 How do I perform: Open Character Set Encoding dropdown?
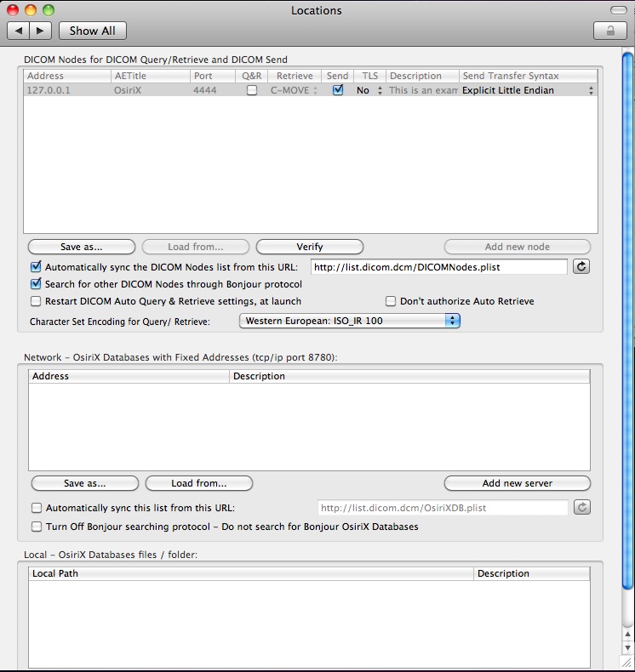(350, 321)
